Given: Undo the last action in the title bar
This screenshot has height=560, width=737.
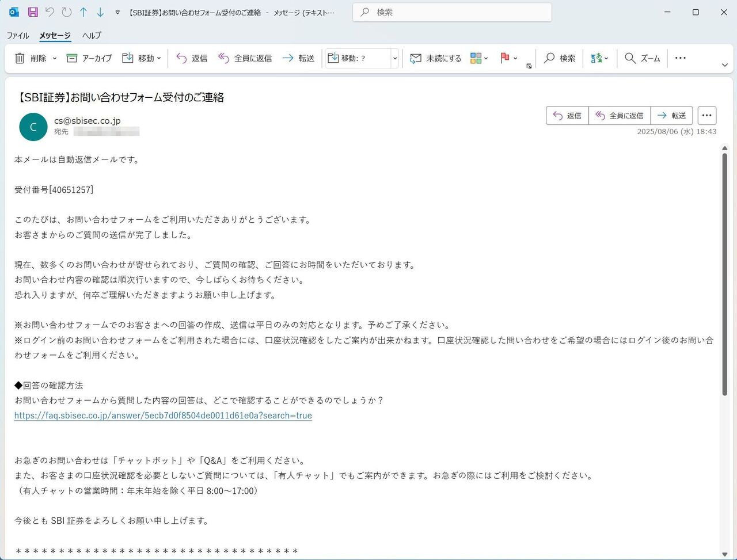Looking at the screenshot, I should [50, 12].
